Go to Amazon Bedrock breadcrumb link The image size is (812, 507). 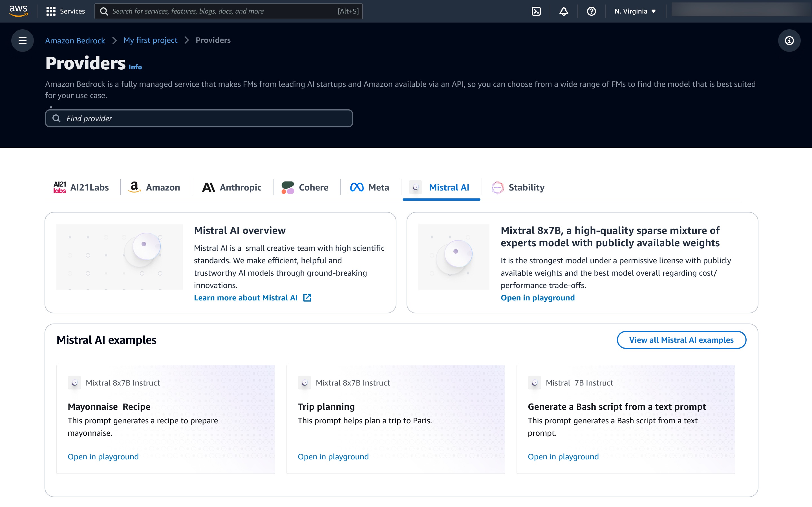tap(75, 41)
